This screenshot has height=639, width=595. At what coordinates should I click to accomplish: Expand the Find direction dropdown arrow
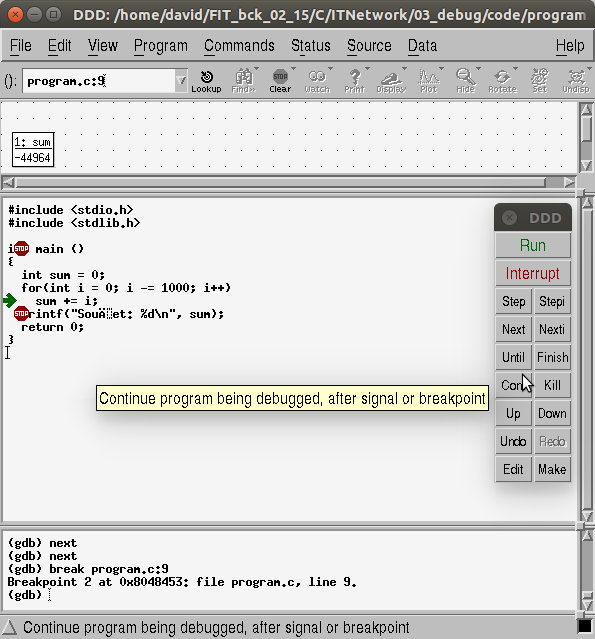coord(256,68)
